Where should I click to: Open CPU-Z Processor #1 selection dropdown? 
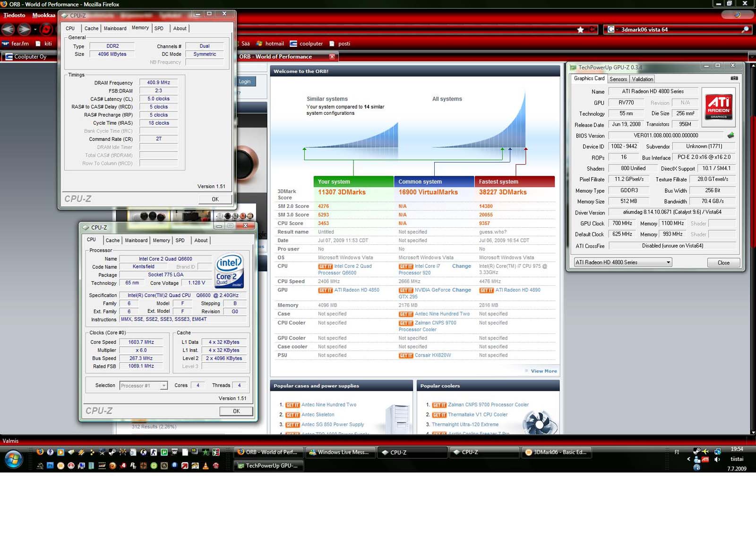[x=163, y=386]
